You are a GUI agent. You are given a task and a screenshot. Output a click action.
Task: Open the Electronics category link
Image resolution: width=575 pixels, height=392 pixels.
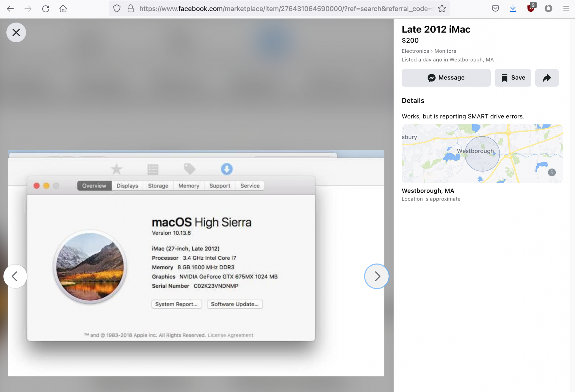click(415, 51)
